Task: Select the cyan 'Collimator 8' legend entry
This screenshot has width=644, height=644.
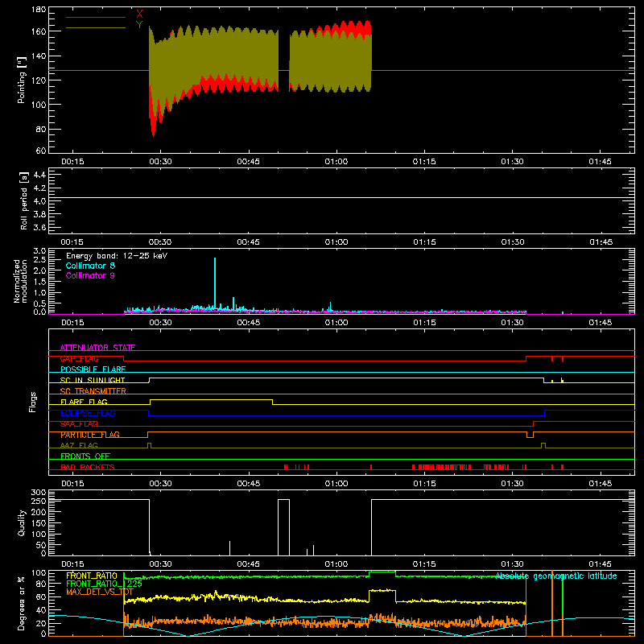Action: click(90, 266)
